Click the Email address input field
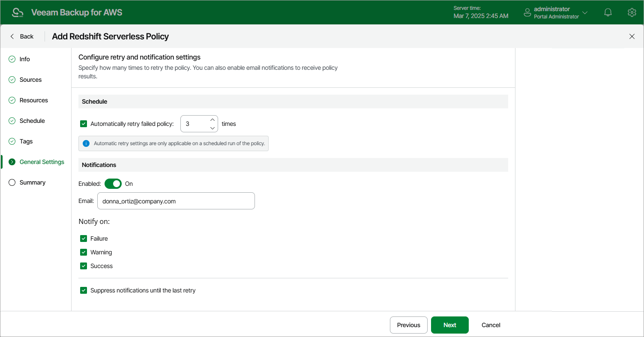 coord(176,201)
